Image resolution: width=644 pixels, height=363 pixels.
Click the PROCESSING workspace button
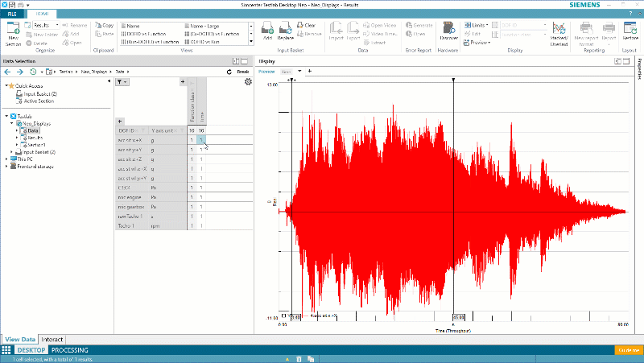click(69, 350)
